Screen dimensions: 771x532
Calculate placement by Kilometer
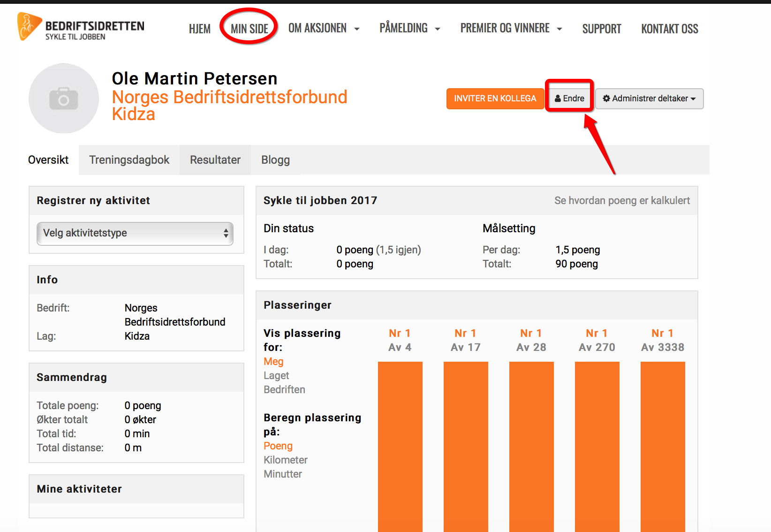[x=286, y=460]
